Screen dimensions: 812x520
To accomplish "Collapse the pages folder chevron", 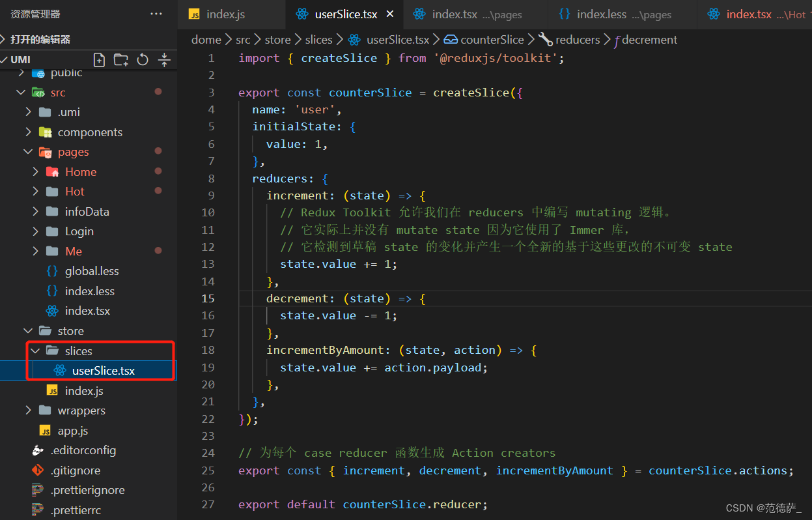I will (28, 152).
